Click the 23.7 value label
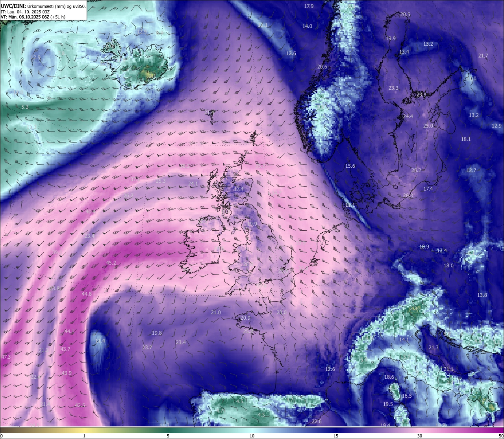This screenshot has height=439, width=504. (x=147, y=348)
